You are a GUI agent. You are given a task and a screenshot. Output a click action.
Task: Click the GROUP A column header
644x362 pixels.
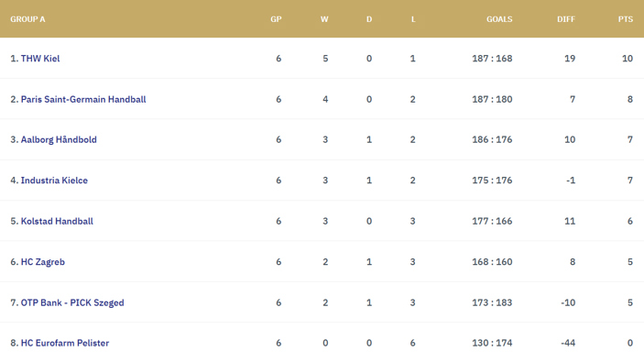tap(27, 19)
